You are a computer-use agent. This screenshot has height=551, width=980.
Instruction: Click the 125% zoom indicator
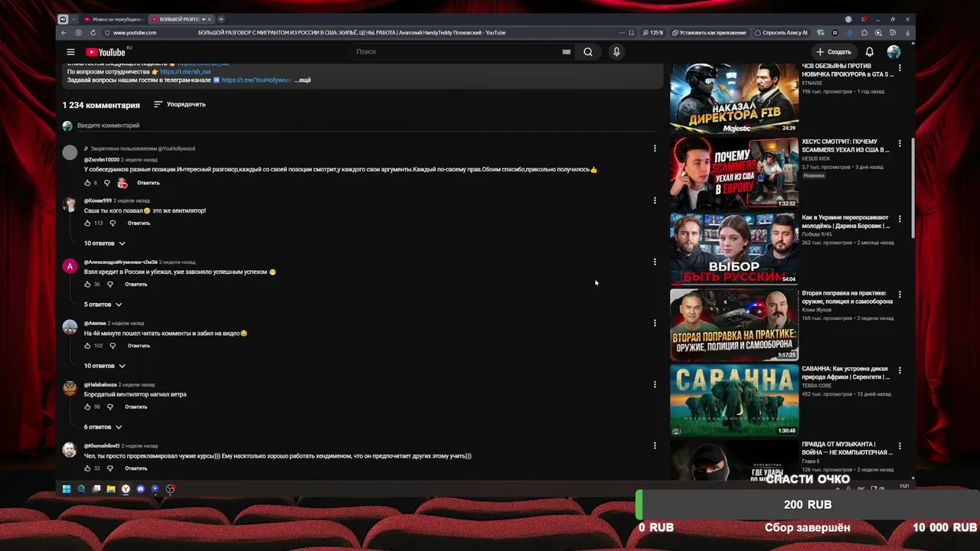click(x=653, y=33)
